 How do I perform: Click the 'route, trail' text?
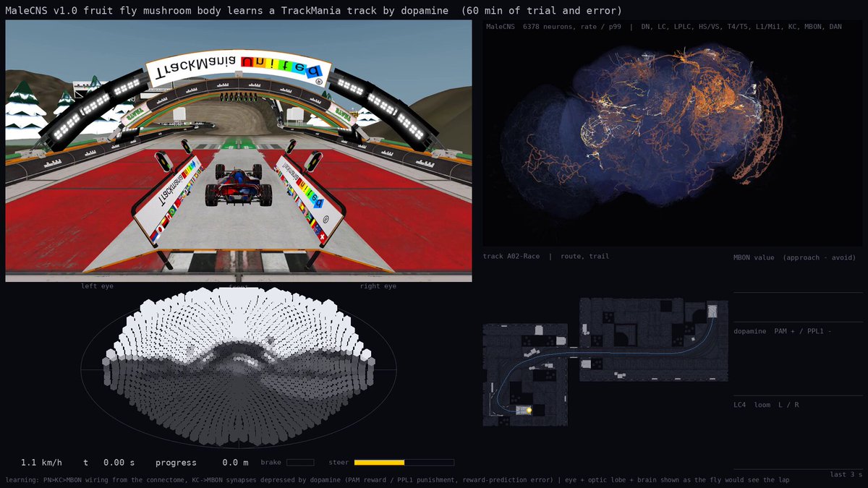point(584,256)
